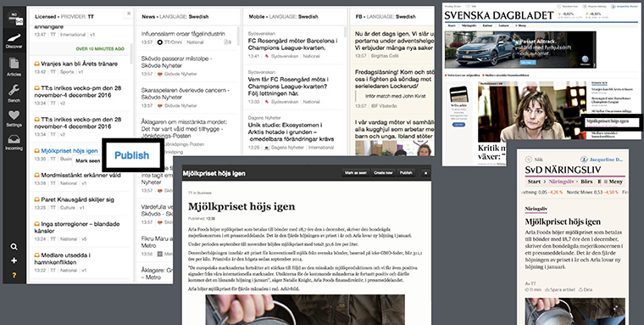The width and height of the screenshot is (644, 325).
Task: Click the yellow question mark help icon
Action: [x=14, y=275]
